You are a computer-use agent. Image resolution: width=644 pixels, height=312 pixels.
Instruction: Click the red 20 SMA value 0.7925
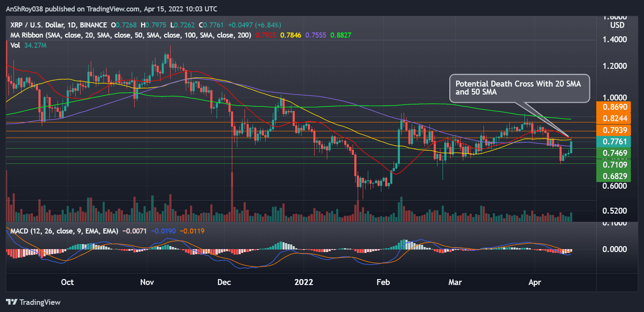[x=265, y=35]
